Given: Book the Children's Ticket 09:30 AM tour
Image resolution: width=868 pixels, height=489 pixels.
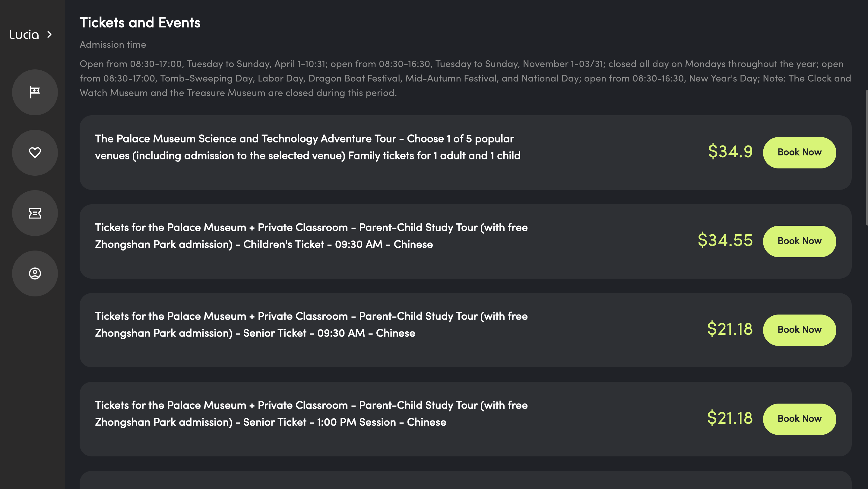Looking at the screenshot, I should [799, 241].
